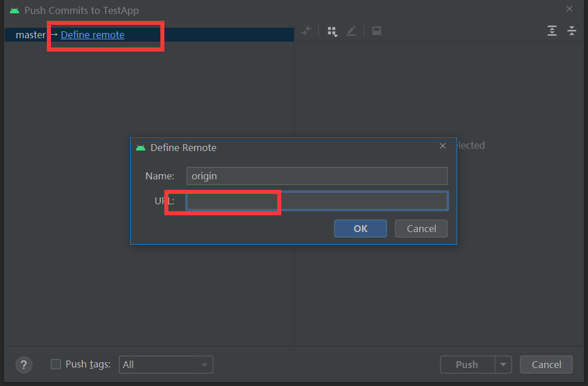Click the Push button
The width and height of the screenshot is (588, 386).
[x=467, y=365]
